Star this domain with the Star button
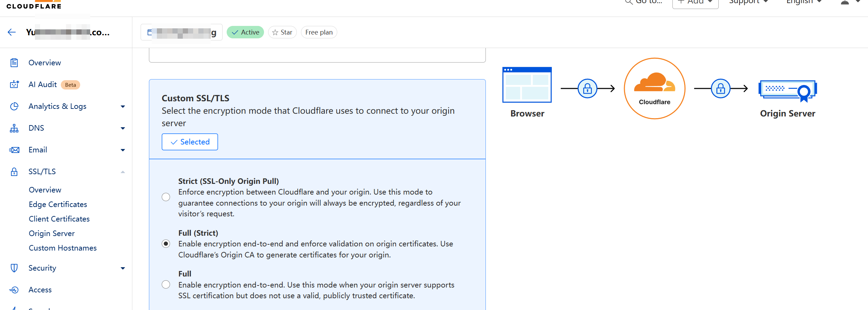The height and width of the screenshot is (310, 868). tap(282, 32)
